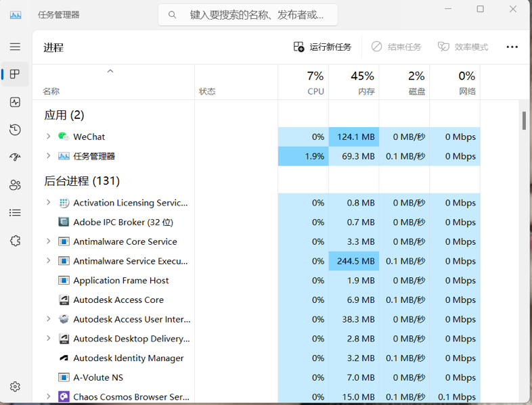Sort processes by 内存 column
The width and height of the screenshot is (532, 405).
coord(353,82)
